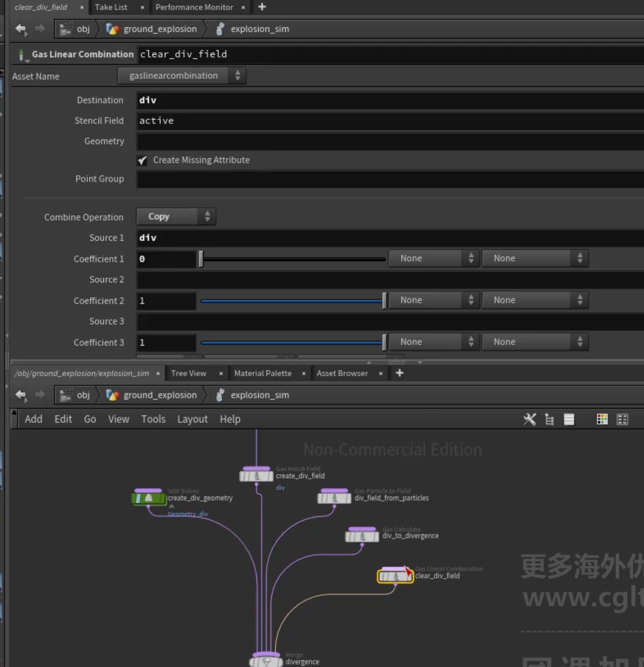The image size is (644, 667).
Task: Click the network editor wrench tools icon
Action: pyautogui.click(x=530, y=419)
